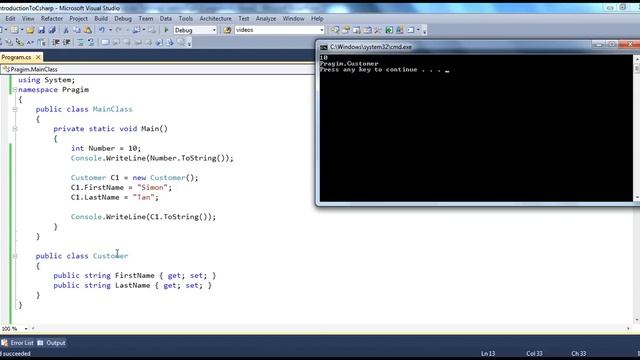Click the "Simon" string literal
Screen dimensions: 640x360
tap(152, 187)
